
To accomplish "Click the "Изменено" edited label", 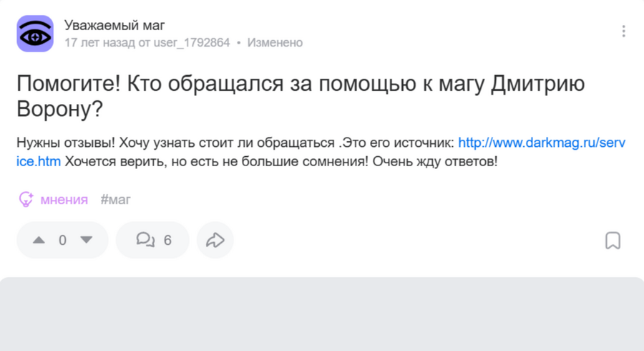I will 275,43.
